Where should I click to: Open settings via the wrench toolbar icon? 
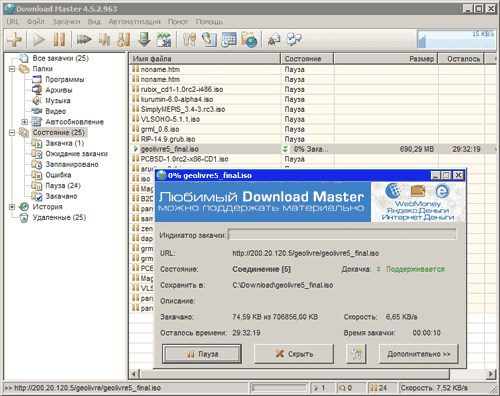(190, 39)
